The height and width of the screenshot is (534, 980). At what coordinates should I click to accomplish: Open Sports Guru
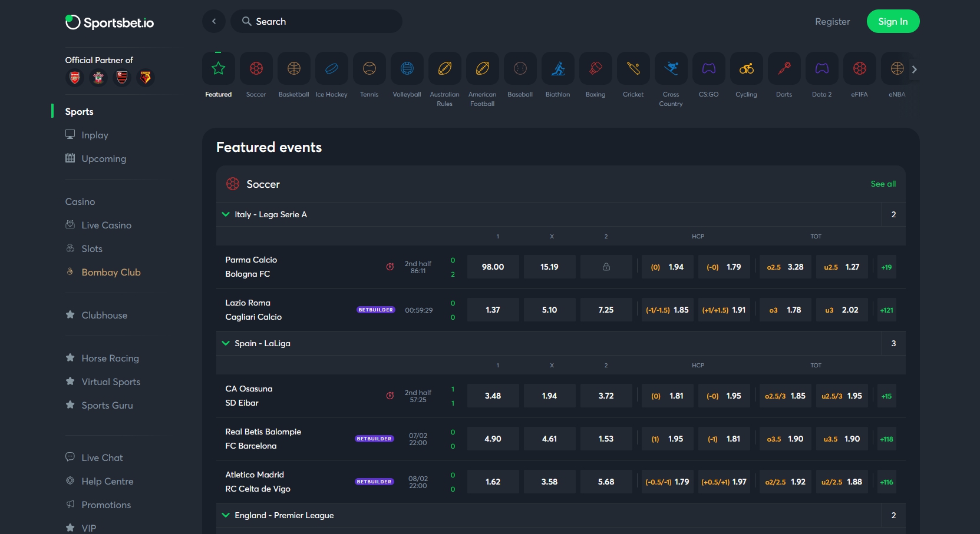click(107, 405)
